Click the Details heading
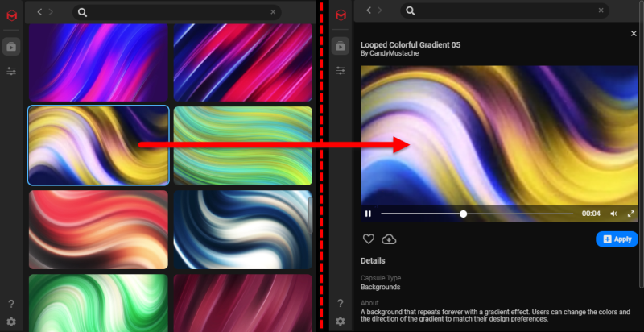The image size is (644, 332). pyautogui.click(x=373, y=260)
